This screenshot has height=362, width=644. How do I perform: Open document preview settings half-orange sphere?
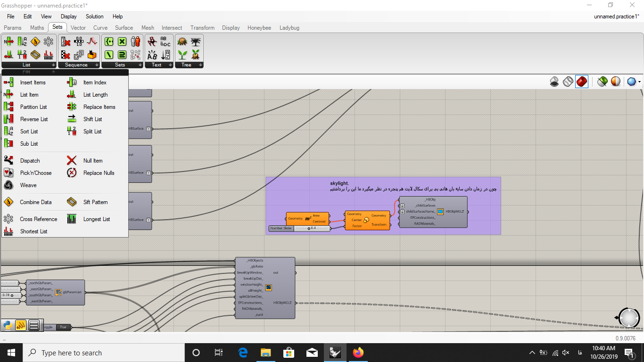[616, 82]
